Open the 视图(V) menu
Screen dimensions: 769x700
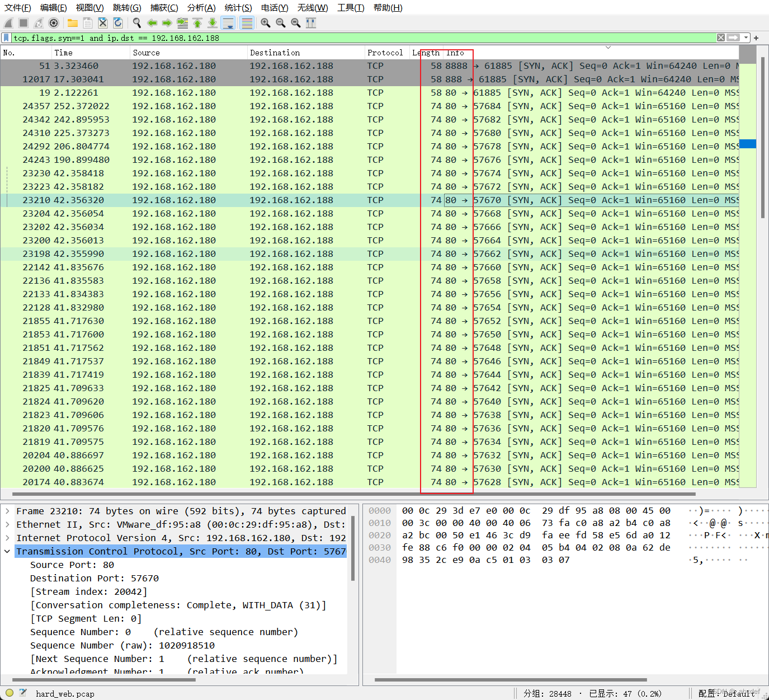[x=90, y=8]
